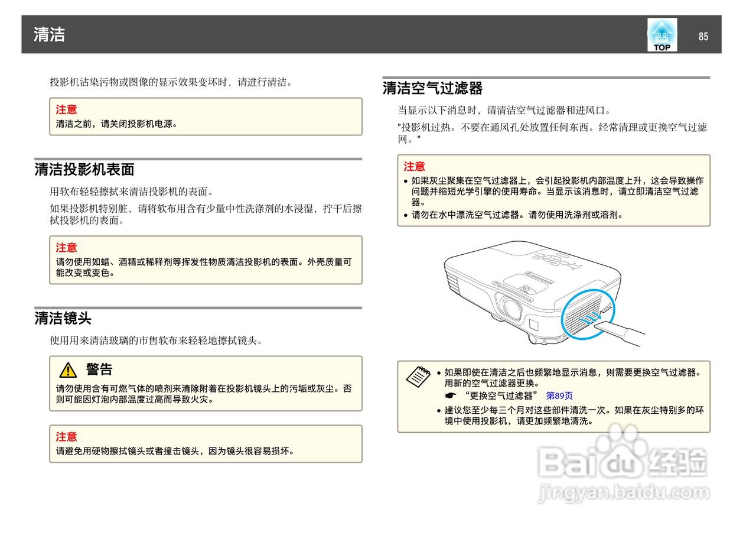The height and width of the screenshot is (535, 756).
Task: Click the notepad memo icon beside the note
Action: tap(419, 377)
